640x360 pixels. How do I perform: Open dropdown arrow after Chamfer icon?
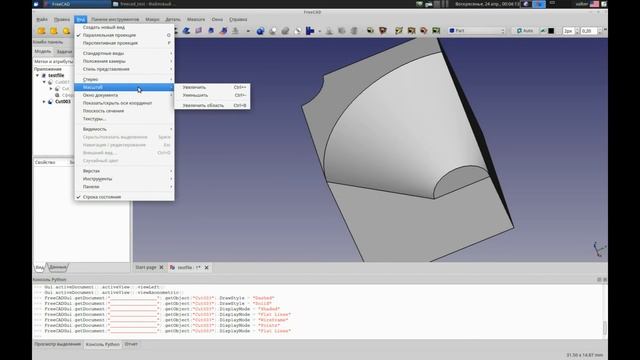pyautogui.click(x=248, y=31)
